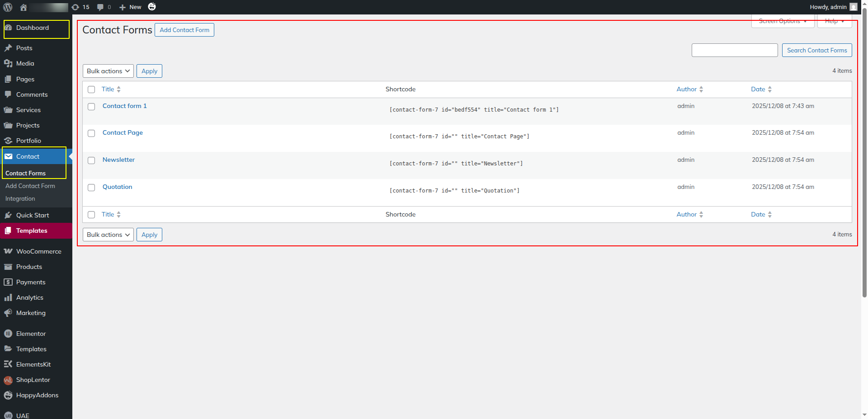Screen dimensions: 868x419
Task: Toggle the select-all checkbox in table header
Action: pos(91,89)
